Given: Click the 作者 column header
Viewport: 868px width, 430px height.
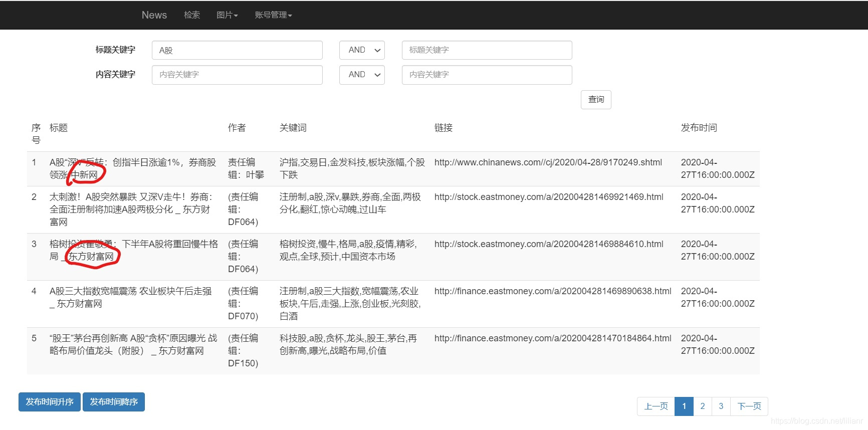Looking at the screenshot, I should click(x=237, y=128).
